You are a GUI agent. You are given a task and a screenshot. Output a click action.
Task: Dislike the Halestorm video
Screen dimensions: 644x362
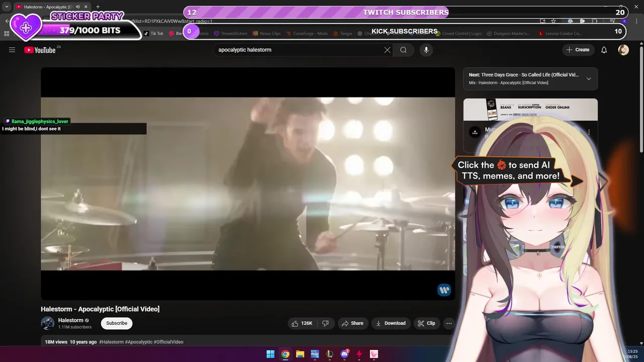tap(326, 323)
